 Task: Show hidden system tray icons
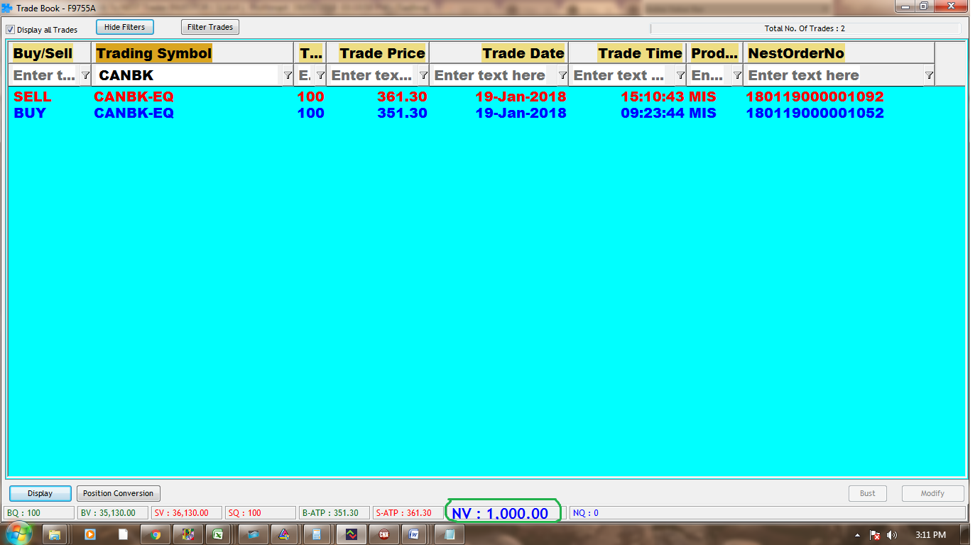tap(858, 534)
